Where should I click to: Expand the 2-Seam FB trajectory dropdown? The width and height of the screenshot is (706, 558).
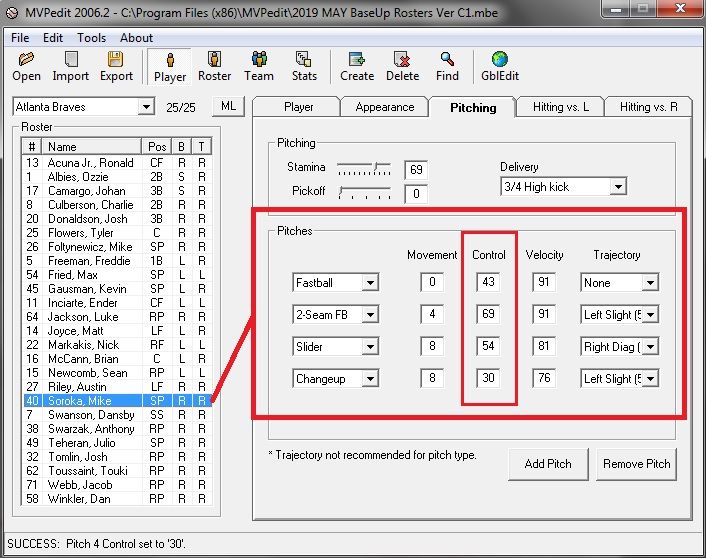(x=650, y=315)
